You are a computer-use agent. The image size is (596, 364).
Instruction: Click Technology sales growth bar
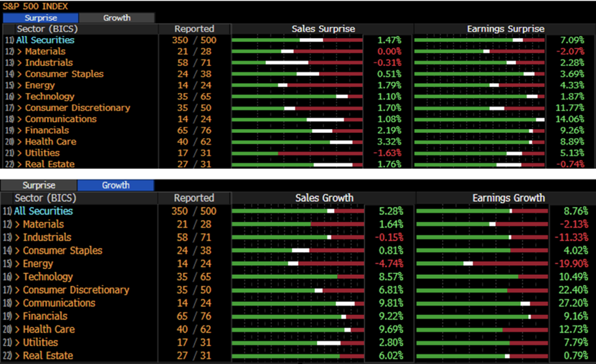tap(298, 277)
